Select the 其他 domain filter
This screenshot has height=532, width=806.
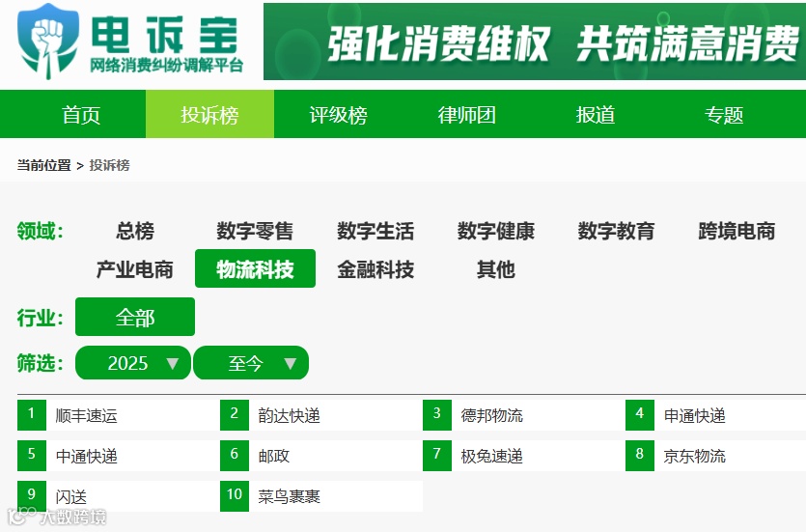point(495,268)
